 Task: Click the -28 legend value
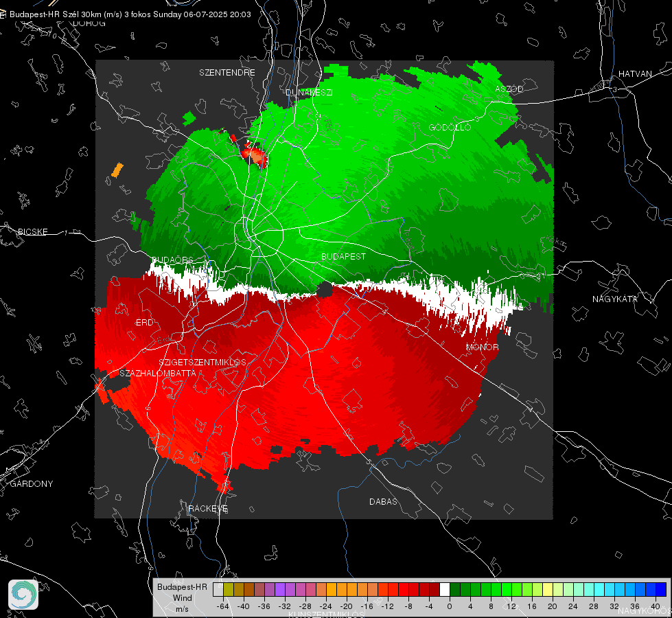[x=305, y=606]
